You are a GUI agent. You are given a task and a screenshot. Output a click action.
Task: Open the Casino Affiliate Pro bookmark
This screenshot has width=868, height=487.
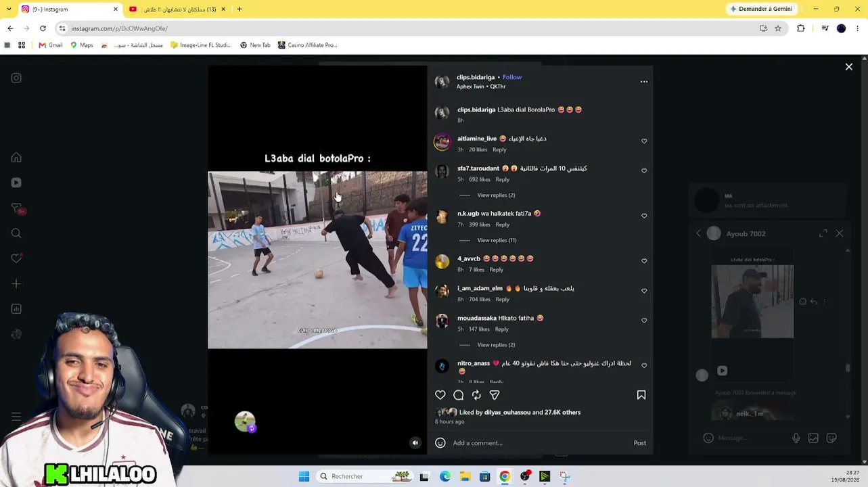(x=307, y=45)
